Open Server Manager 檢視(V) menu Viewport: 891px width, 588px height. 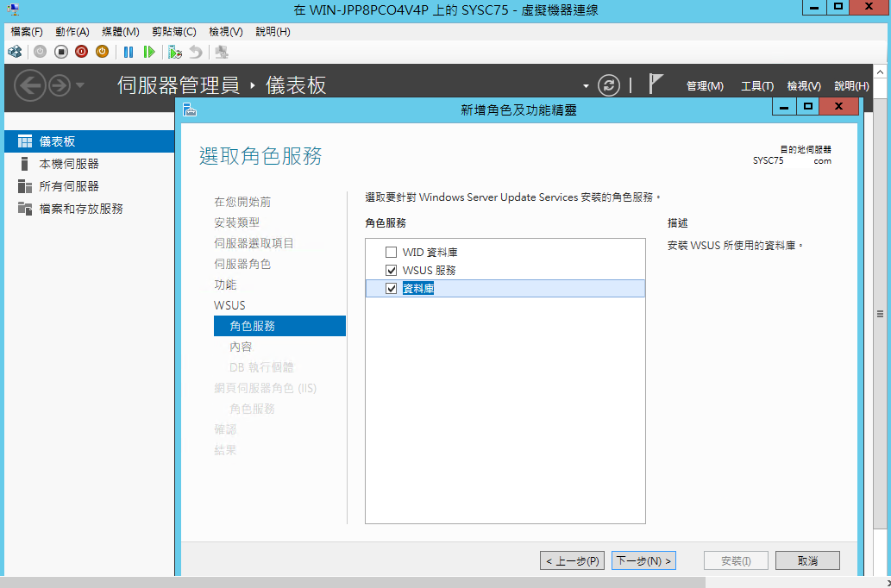(804, 85)
